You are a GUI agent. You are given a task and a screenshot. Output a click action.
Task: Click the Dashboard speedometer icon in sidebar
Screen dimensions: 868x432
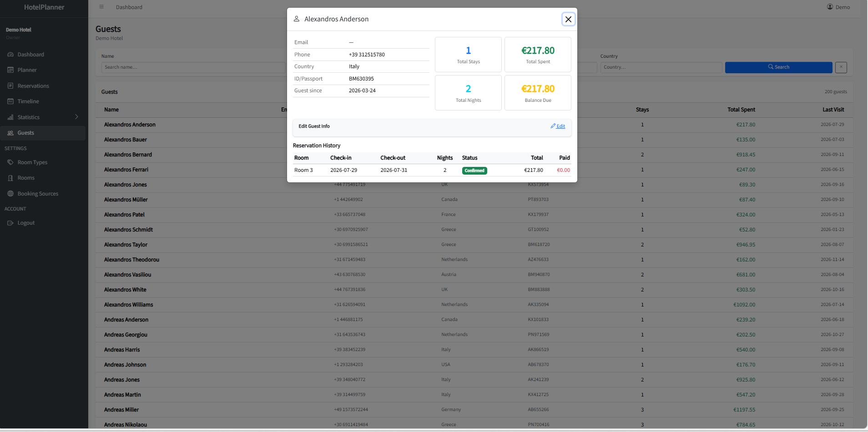pyautogui.click(x=10, y=55)
